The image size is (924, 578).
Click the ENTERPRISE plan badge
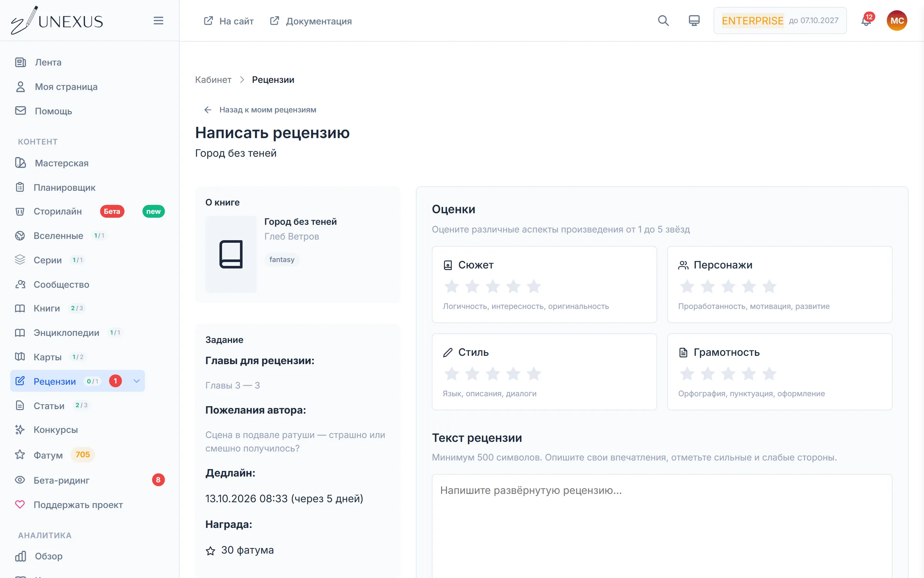coord(752,20)
